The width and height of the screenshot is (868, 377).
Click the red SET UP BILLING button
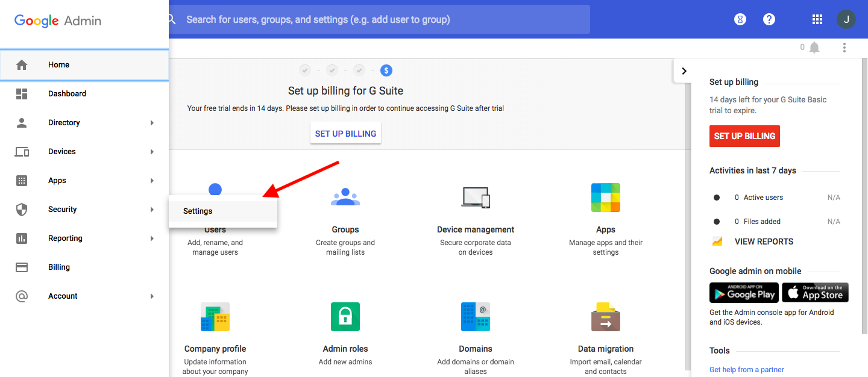point(744,136)
